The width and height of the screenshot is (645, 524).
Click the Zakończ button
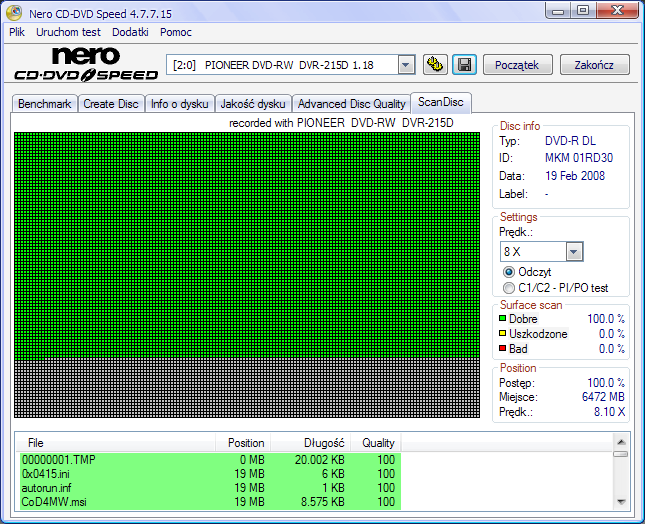click(594, 65)
